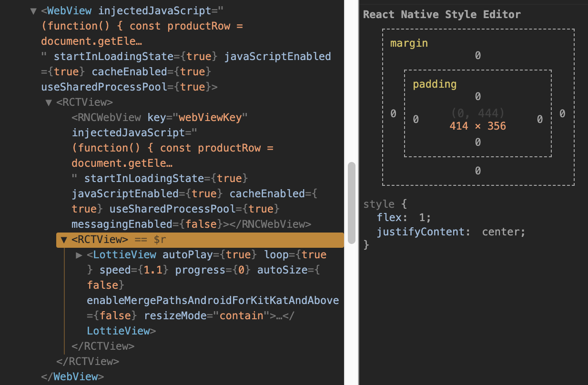The width and height of the screenshot is (588, 385).
Task: Click the padding label in box model
Action: [x=435, y=84]
